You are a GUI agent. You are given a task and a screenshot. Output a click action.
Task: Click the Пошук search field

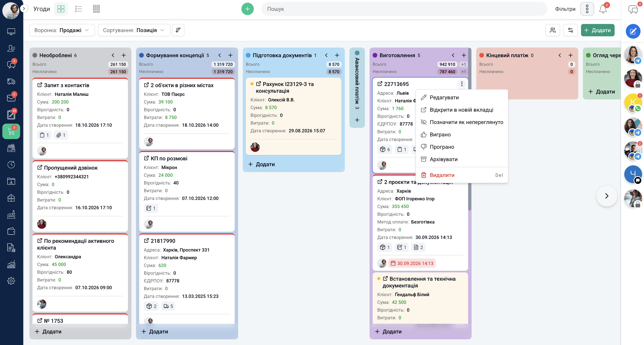[x=404, y=9]
